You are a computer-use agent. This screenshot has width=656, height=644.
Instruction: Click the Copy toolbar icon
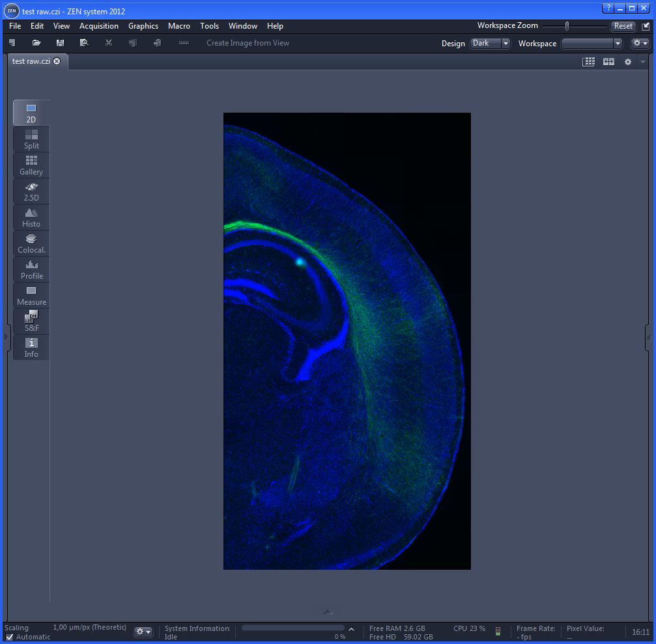point(133,43)
